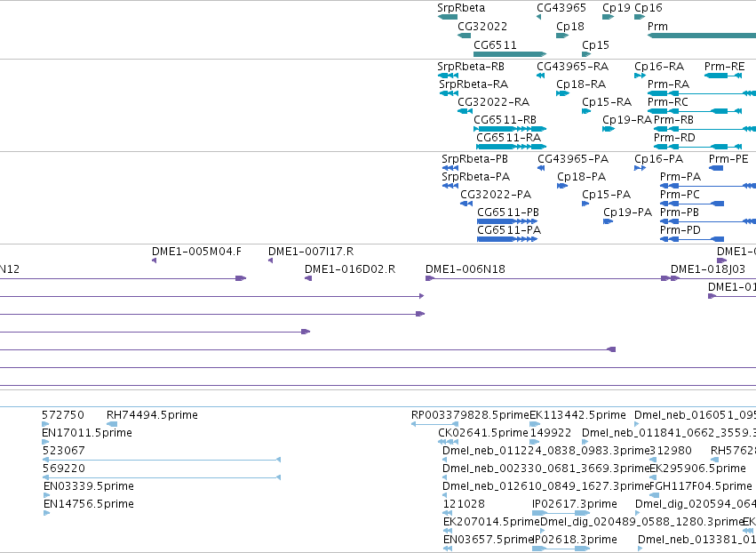Select the Prm-RB transcript

[x=704, y=129]
